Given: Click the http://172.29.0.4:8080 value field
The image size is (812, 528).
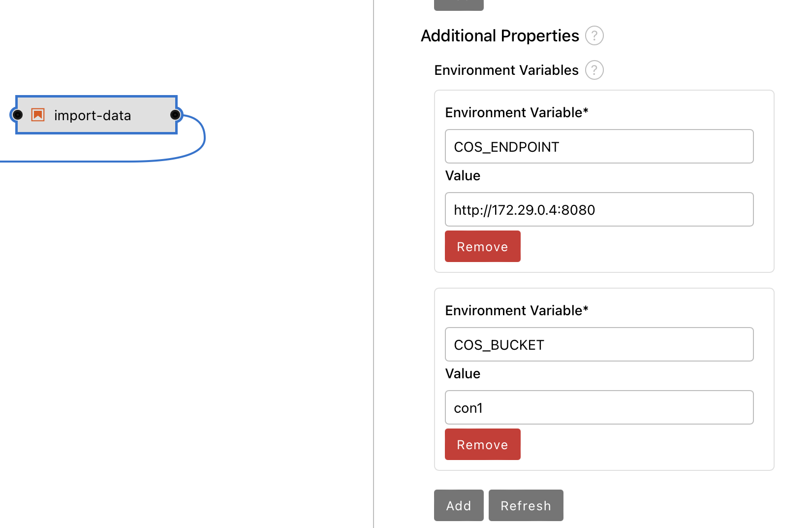Looking at the screenshot, I should (599, 209).
